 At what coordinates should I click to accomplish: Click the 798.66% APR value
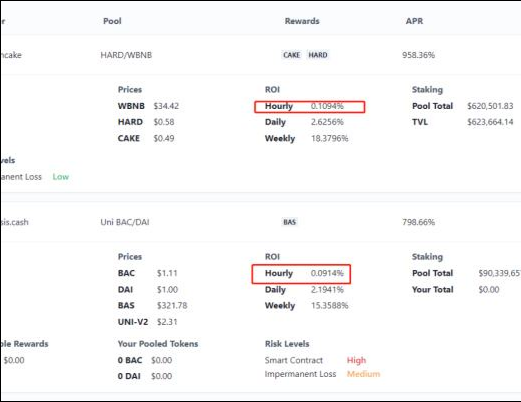pyautogui.click(x=418, y=222)
